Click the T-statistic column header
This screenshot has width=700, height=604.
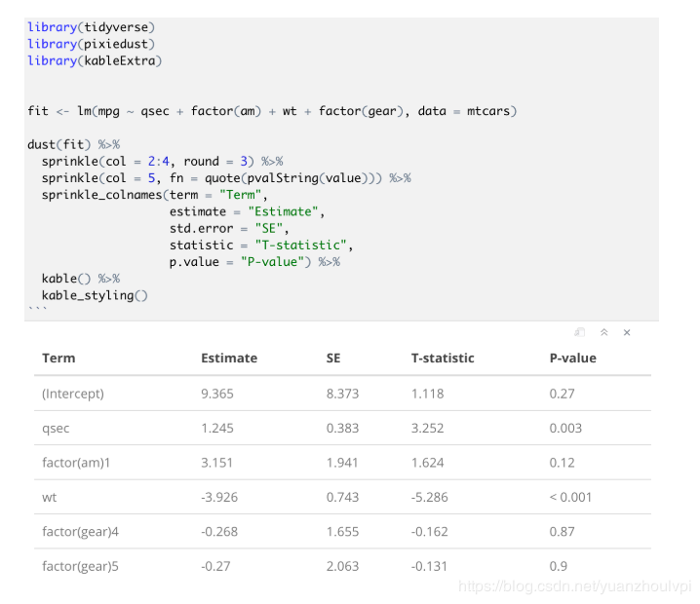[443, 359]
